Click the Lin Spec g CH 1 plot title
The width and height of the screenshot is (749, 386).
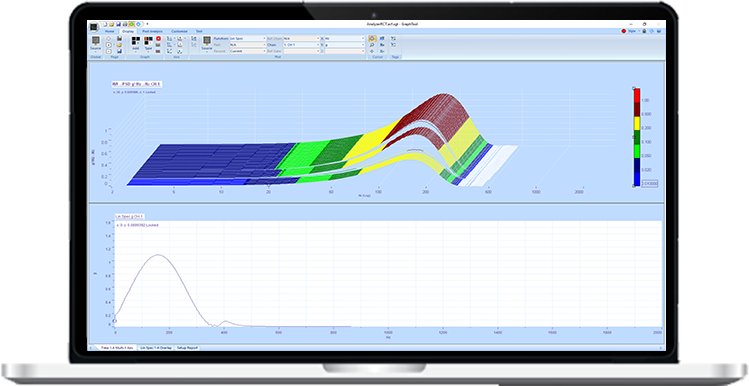tap(129, 216)
